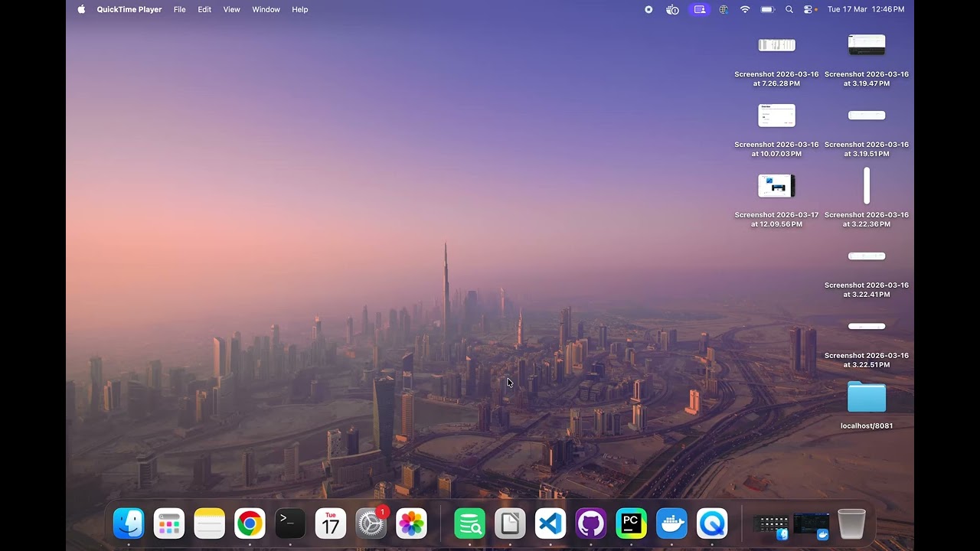Launch the Notes app in the Dock

pos(209,523)
